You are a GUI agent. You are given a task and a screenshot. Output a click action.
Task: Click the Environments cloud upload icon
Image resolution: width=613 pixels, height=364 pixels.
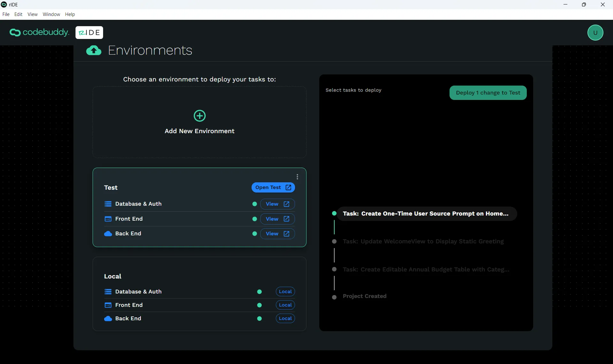point(94,50)
